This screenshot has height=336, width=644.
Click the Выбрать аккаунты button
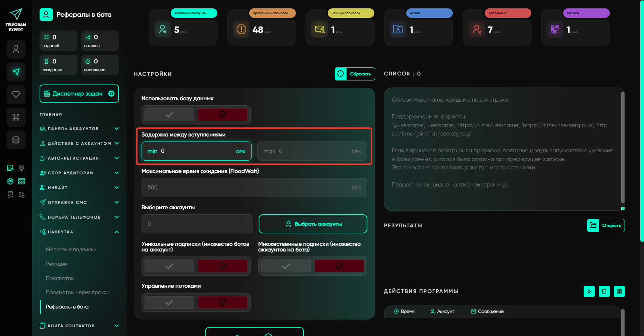(313, 224)
